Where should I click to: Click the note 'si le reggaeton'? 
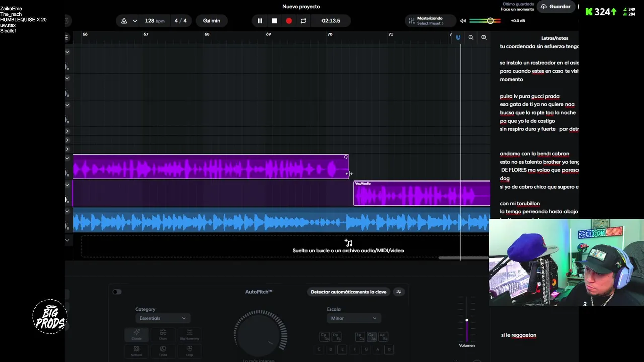pyautogui.click(x=519, y=335)
